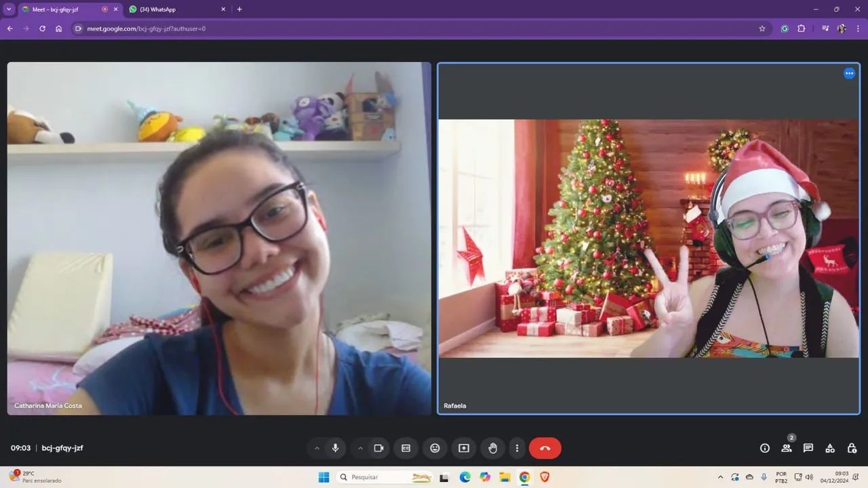Image resolution: width=868 pixels, height=488 pixels.
Task: Turn off the camera
Action: (378, 448)
